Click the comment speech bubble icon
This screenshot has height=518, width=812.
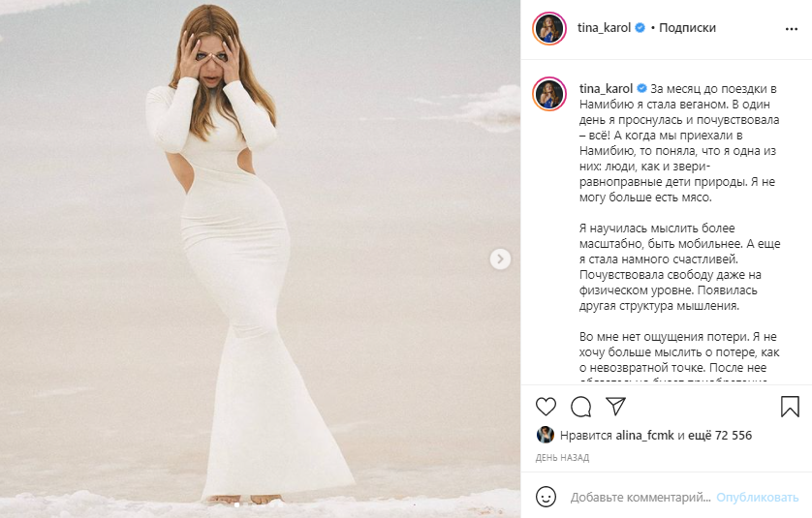(x=580, y=406)
